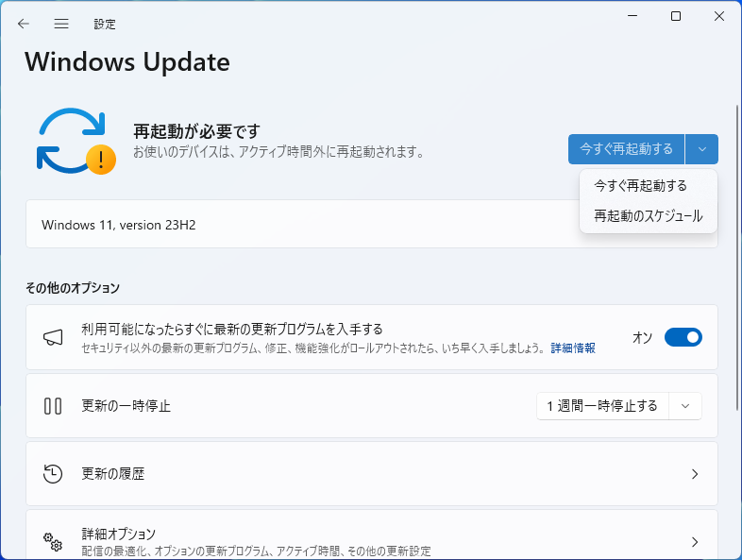Maximize the Settings window
742x560 pixels.
[x=676, y=16]
